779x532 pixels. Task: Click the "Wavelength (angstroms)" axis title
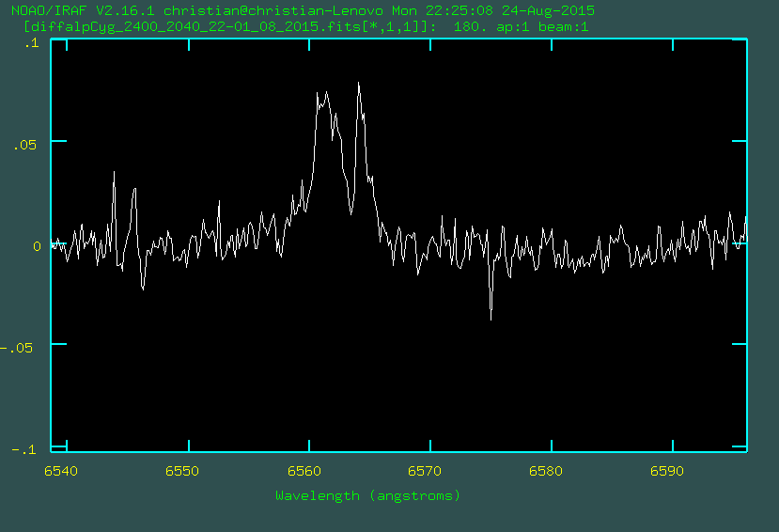367,495
